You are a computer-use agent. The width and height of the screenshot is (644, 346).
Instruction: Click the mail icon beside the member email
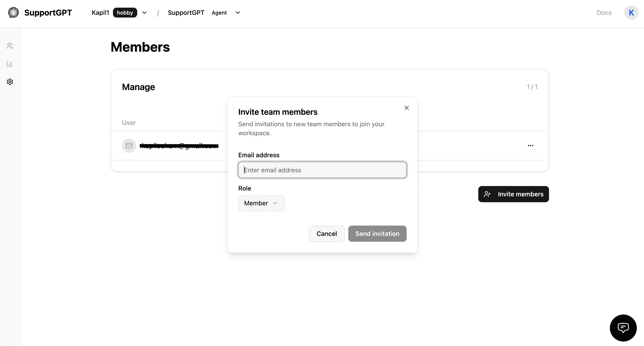point(129,146)
